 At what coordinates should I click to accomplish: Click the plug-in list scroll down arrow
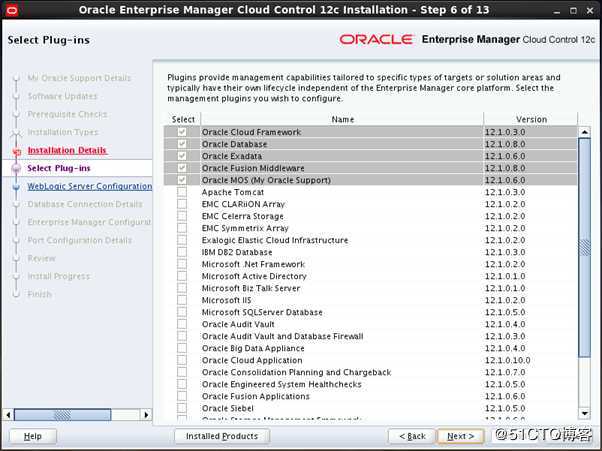584,413
